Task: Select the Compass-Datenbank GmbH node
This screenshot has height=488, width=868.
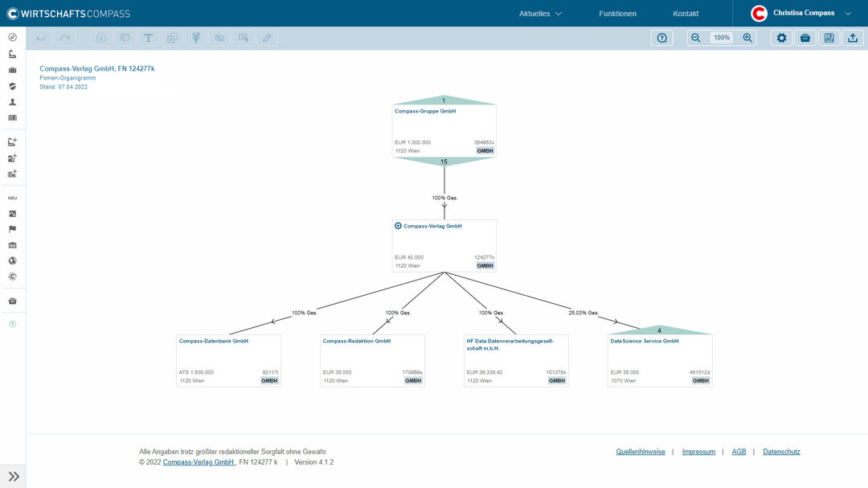Action: coord(228,361)
